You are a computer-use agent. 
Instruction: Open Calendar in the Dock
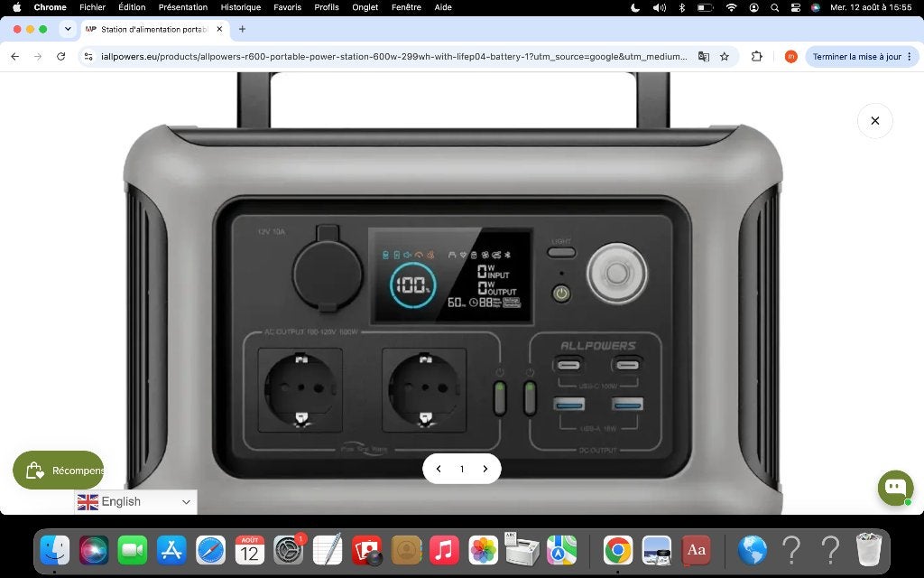coord(249,550)
